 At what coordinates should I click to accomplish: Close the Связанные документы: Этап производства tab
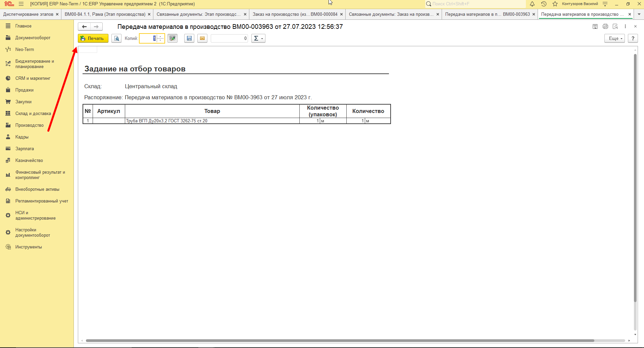point(245,14)
